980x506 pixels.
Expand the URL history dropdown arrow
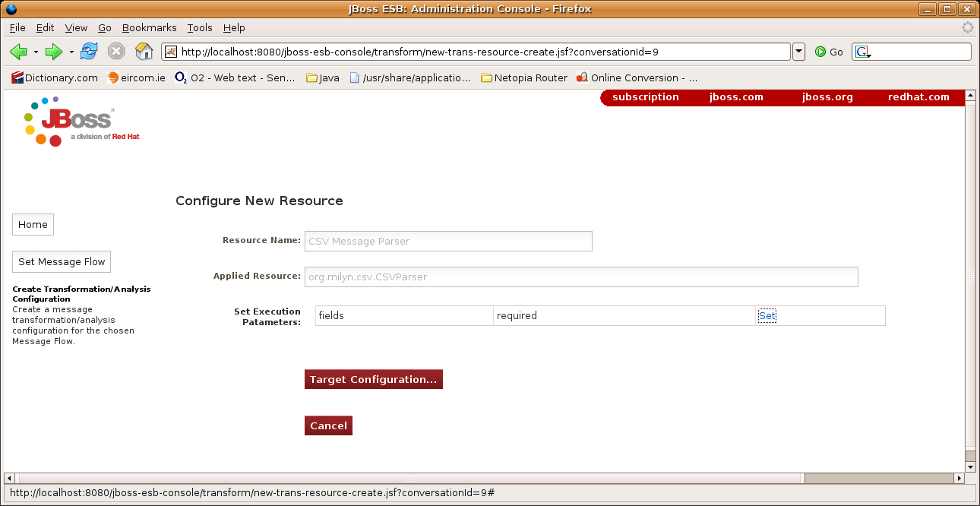[798, 52]
